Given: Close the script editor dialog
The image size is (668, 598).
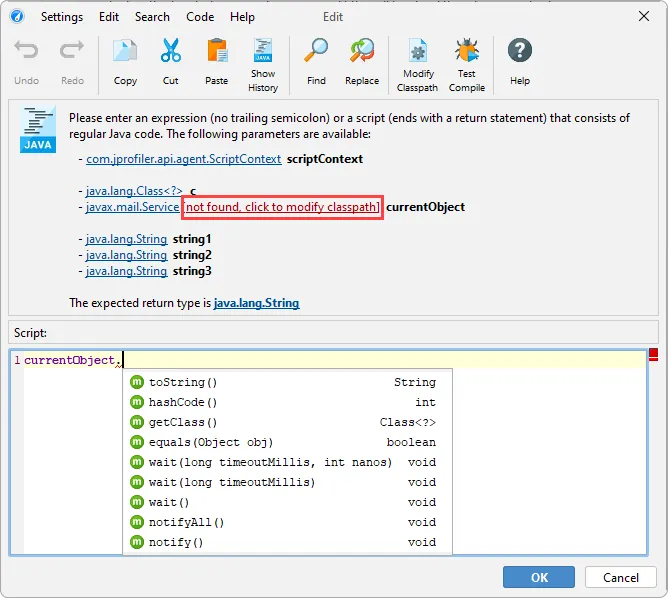Looking at the screenshot, I should (644, 17).
